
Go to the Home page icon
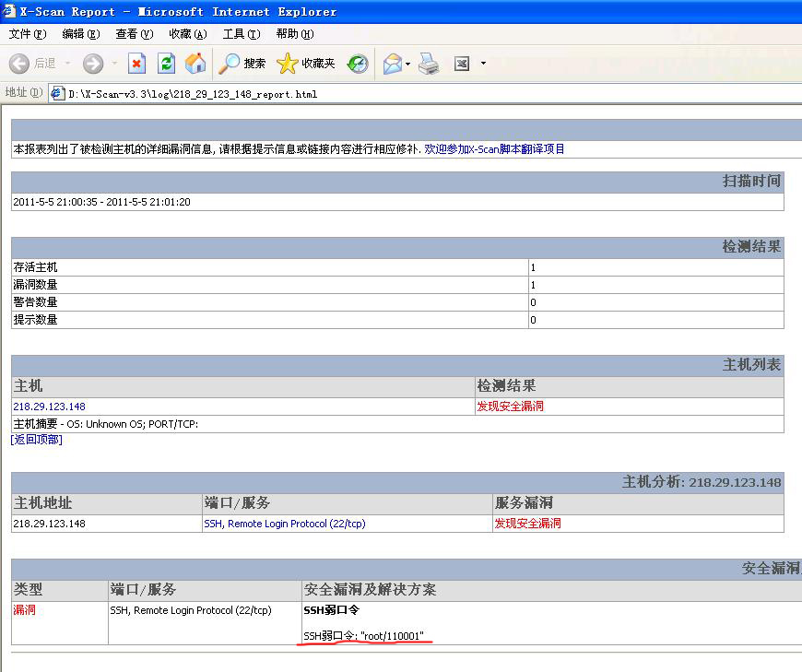195,63
